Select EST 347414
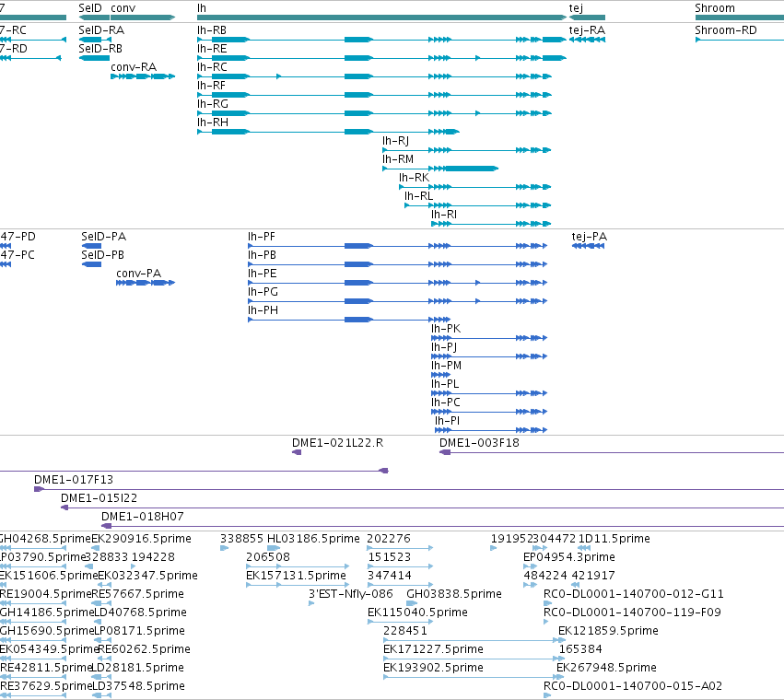This screenshot has width=784, height=700. click(400, 585)
